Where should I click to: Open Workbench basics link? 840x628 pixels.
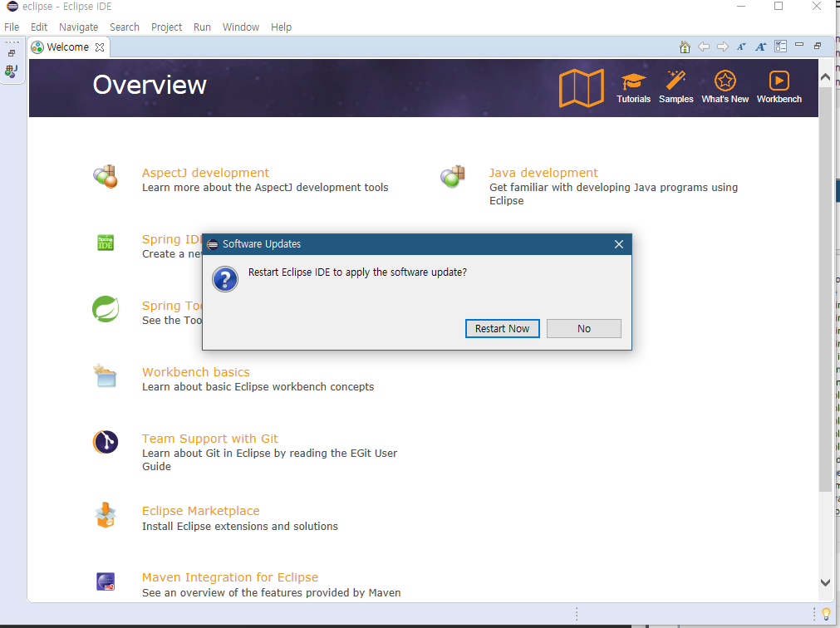coord(195,372)
